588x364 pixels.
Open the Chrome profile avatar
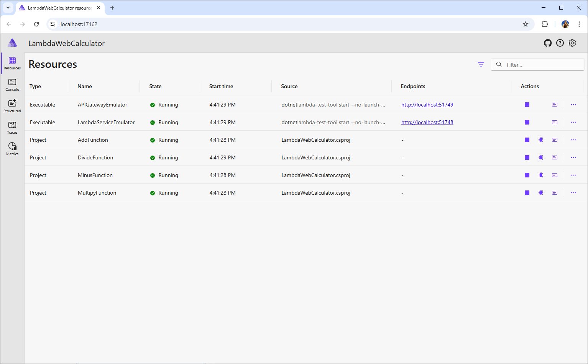(x=565, y=24)
